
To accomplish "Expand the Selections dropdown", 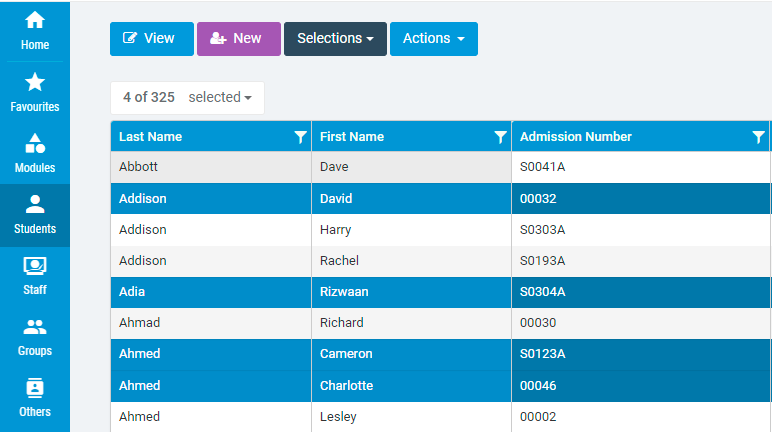I will tap(335, 38).
